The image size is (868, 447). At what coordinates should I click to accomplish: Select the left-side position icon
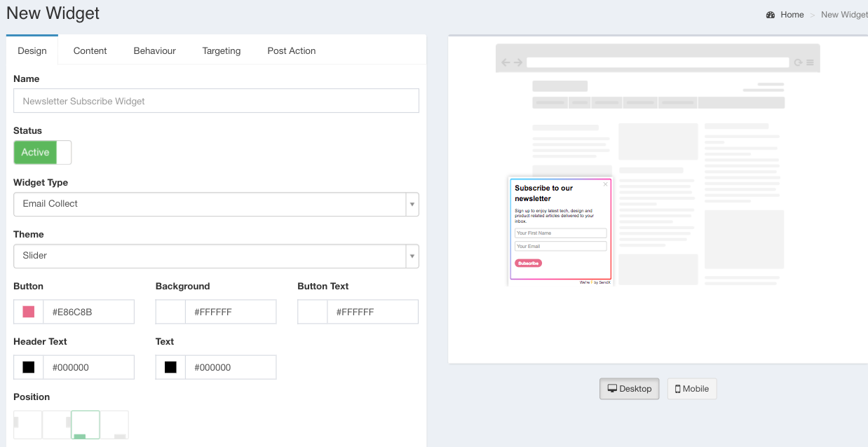(28, 425)
